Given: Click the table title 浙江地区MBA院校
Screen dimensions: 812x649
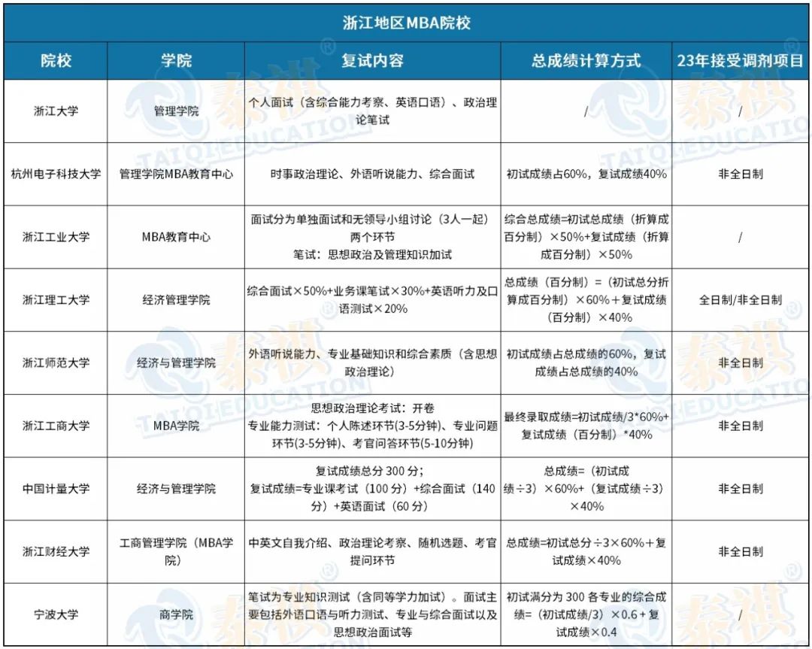Looking at the screenshot, I should pyautogui.click(x=406, y=23).
